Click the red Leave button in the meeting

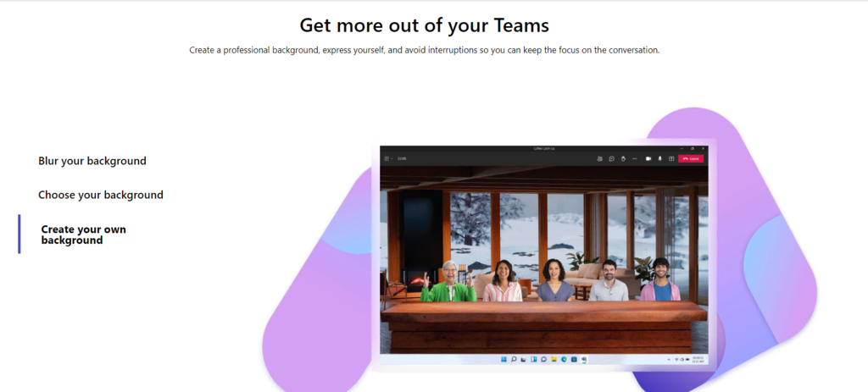point(691,158)
